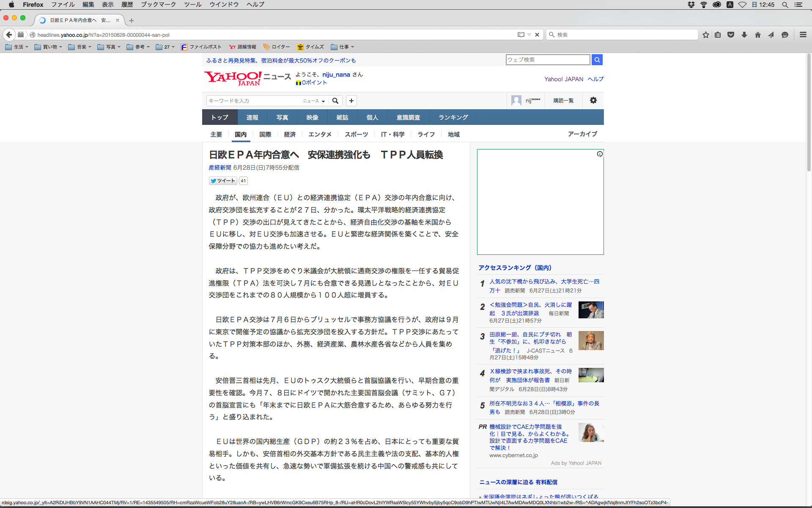The image size is (812, 508).
Task: Open the 産経新聞 source link
Action: click(x=219, y=168)
